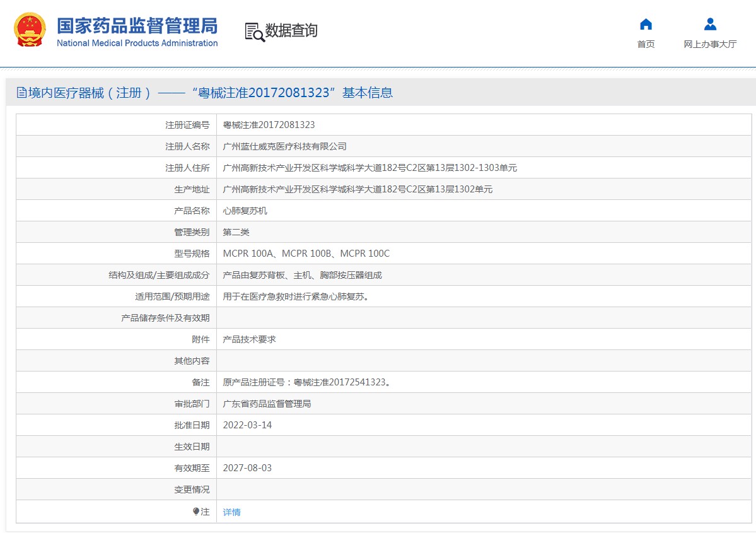756x533 pixels.
Task: Select the structure text 产品由复苏背板、主机、胸部按压器组成
Action: coord(302,275)
